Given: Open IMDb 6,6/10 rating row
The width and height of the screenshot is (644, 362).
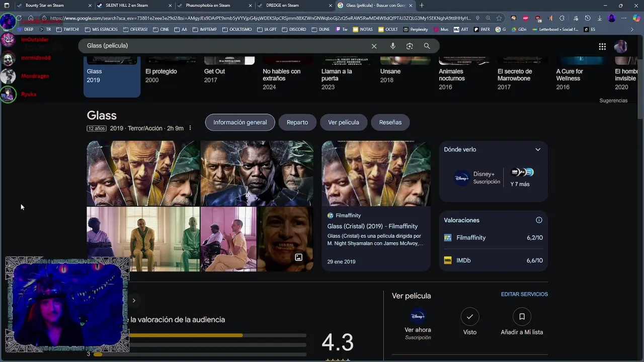Looking at the screenshot, I should pos(493,260).
